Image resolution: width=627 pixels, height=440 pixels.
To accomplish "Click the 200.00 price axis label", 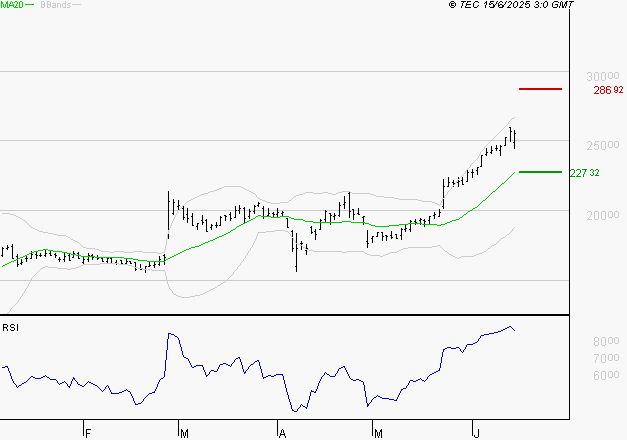I will click(x=603, y=216).
